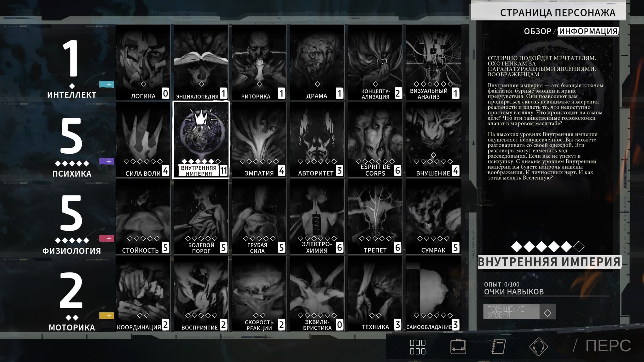Select the Электрохимия skill card

[x=317, y=216]
